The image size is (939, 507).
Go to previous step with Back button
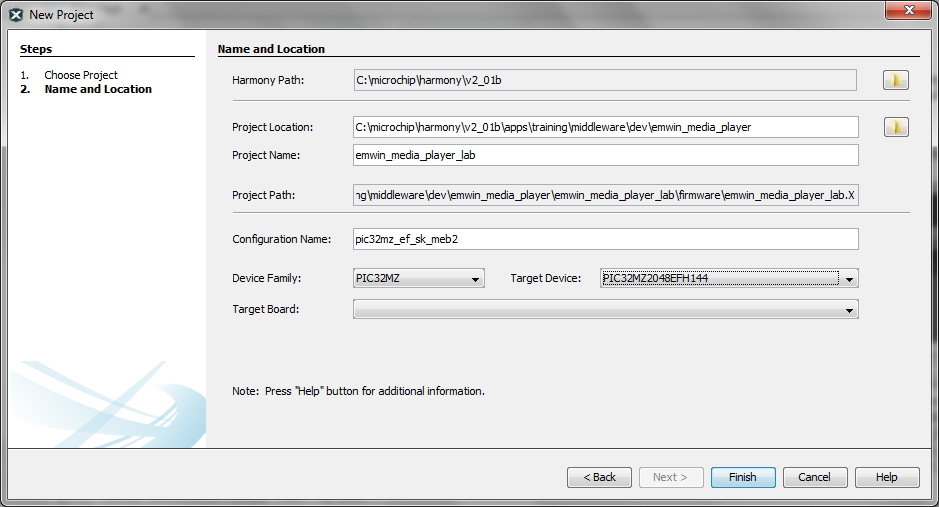pyautogui.click(x=599, y=477)
